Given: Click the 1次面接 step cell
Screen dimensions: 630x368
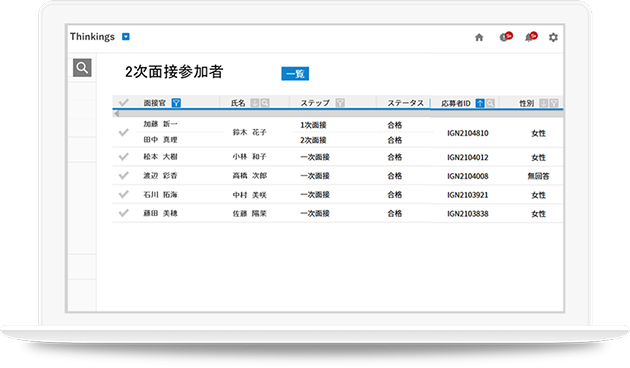Looking at the screenshot, I should click(x=313, y=125).
